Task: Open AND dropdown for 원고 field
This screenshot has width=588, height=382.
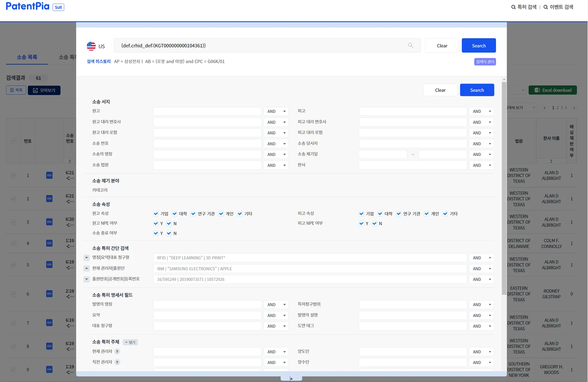Action: click(276, 111)
